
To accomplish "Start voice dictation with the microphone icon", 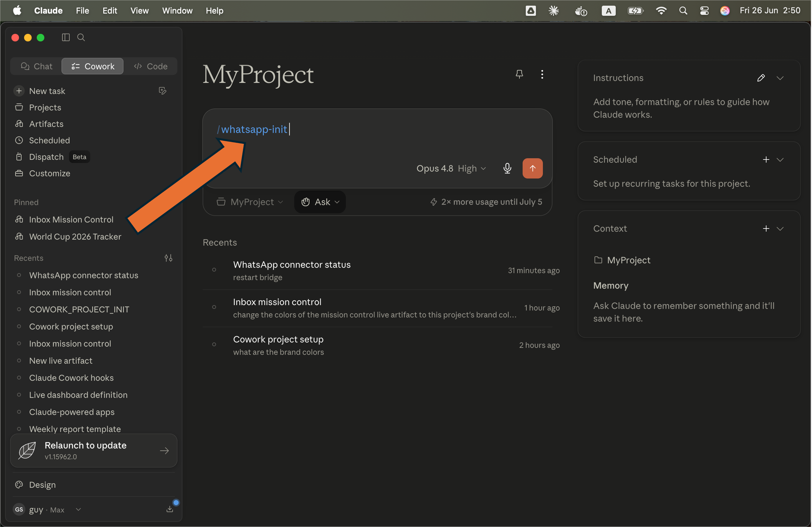I will click(x=507, y=168).
